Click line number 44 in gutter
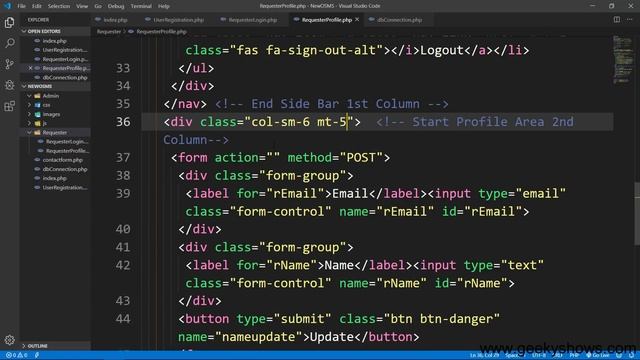 [122, 319]
